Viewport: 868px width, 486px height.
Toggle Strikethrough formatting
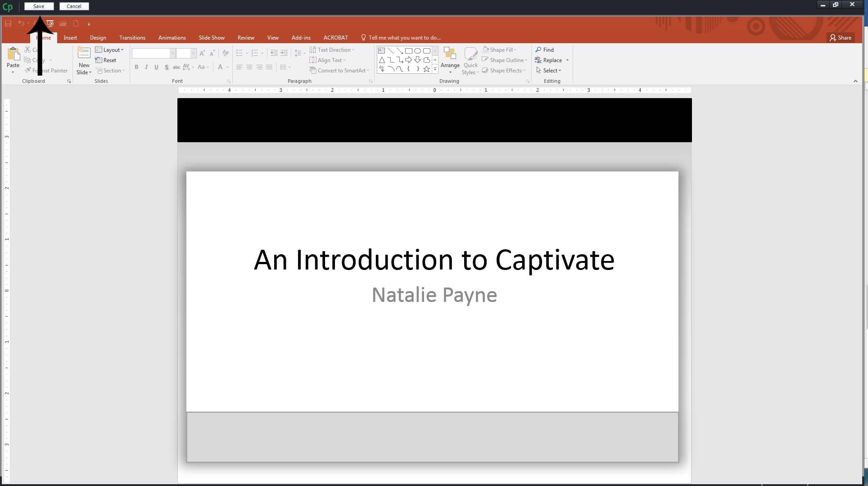(x=176, y=67)
